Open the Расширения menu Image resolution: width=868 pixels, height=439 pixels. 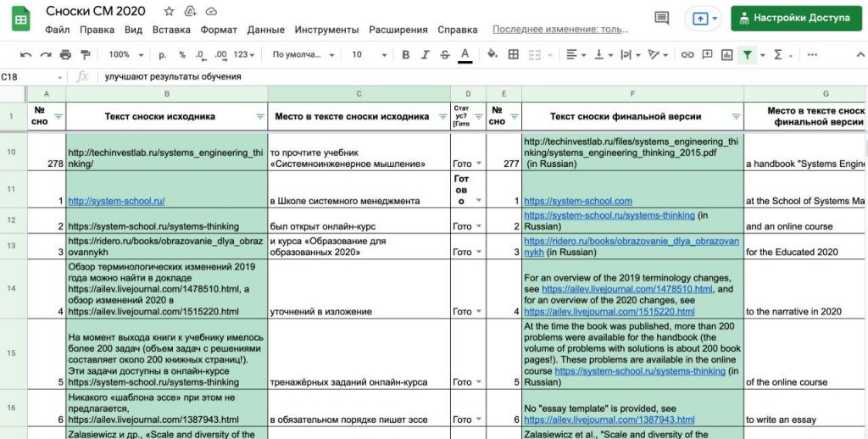[398, 30]
